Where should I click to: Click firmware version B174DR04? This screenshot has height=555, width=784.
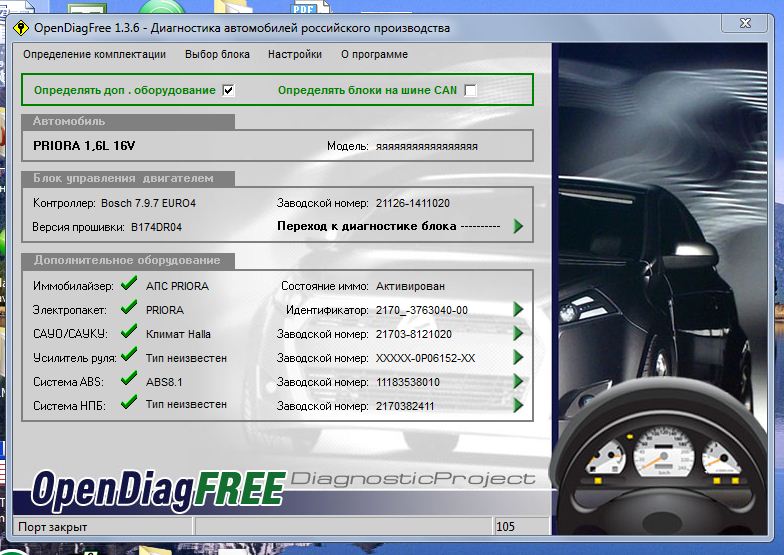[156, 227]
